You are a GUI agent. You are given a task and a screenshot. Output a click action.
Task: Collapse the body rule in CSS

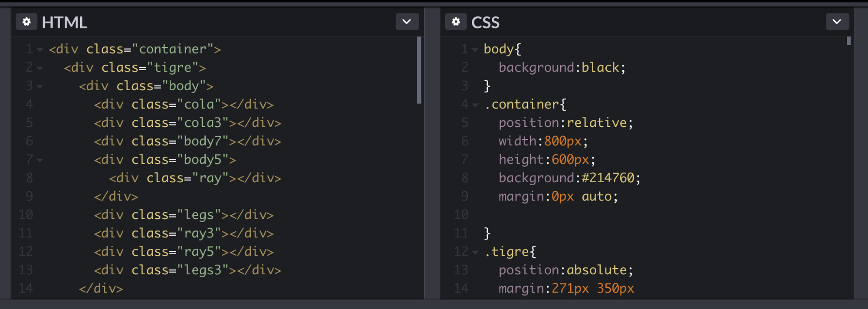point(475,50)
